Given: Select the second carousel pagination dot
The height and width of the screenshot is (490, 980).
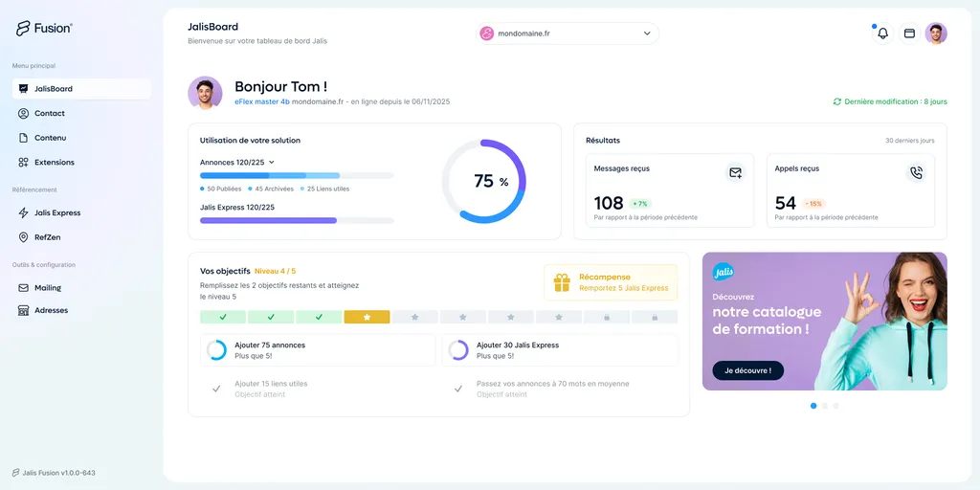Looking at the screenshot, I should (825, 406).
